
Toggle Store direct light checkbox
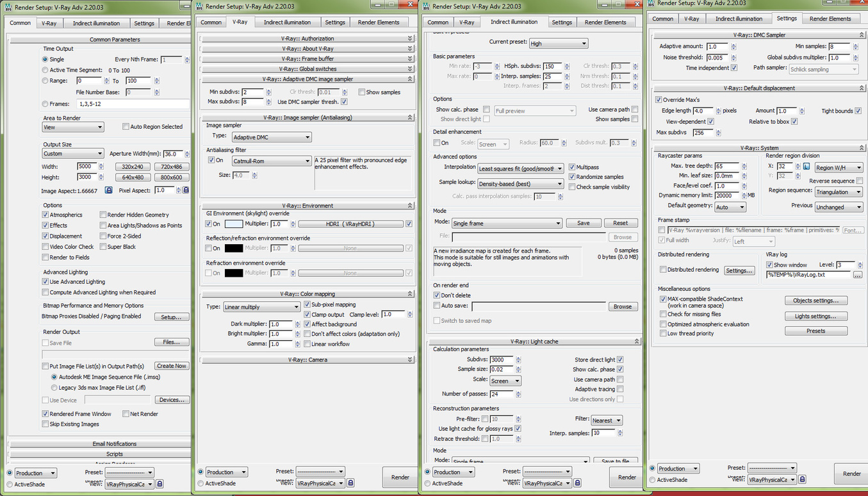(x=620, y=360)
